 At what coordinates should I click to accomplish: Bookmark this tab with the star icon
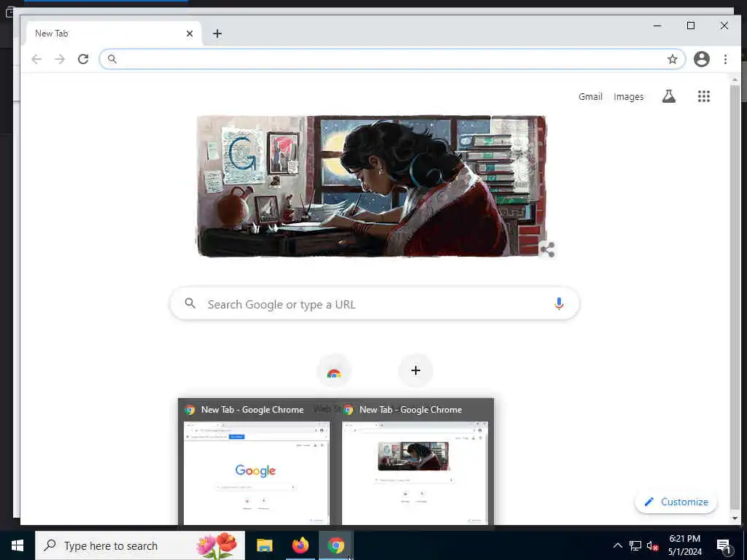[x=672, y=59]
